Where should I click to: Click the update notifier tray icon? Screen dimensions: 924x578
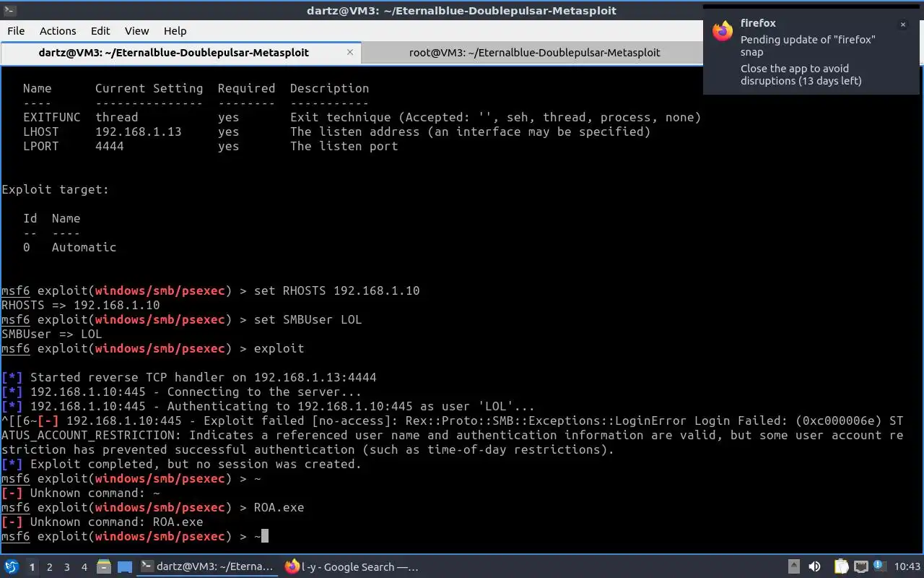pos(880,566)
